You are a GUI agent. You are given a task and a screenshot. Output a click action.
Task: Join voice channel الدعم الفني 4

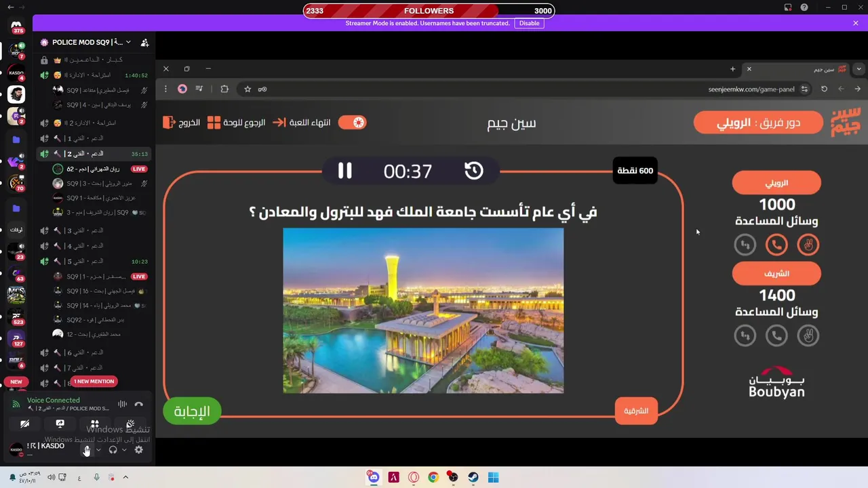pos(93,246)
